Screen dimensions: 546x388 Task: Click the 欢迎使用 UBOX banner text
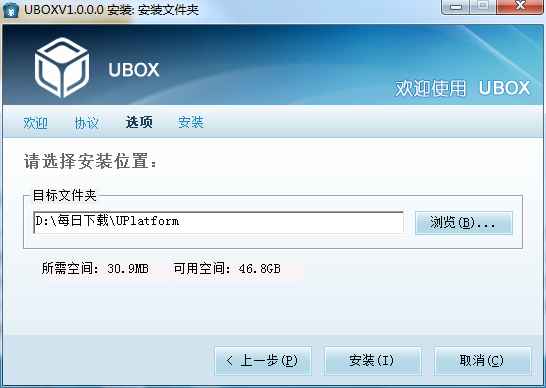tap(463, 88)
